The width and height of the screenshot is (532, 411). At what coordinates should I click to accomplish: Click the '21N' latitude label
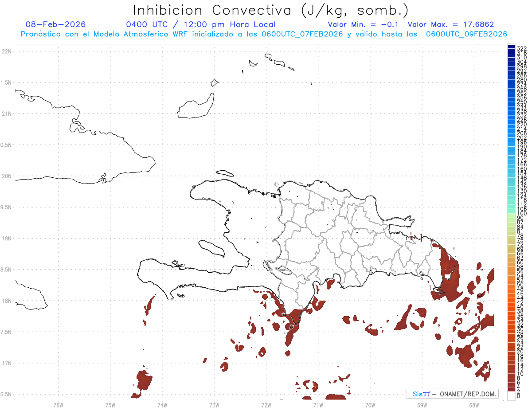click(6, 114)
